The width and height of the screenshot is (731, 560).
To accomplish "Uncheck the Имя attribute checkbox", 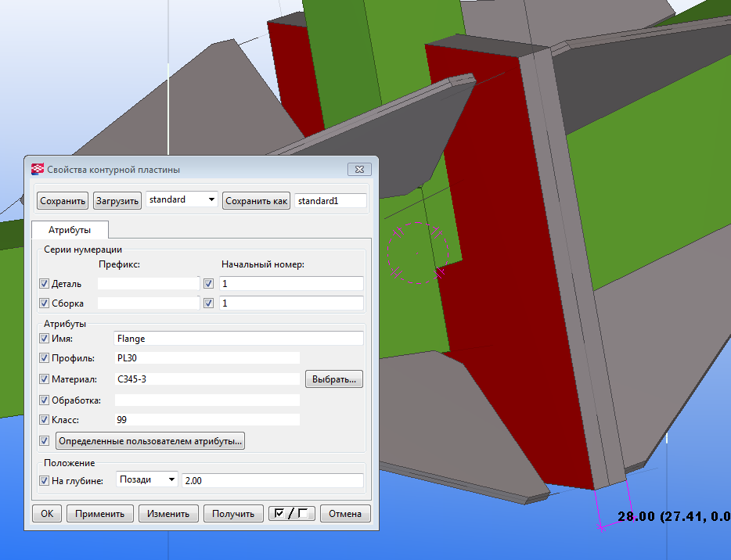I will (44, 339).
